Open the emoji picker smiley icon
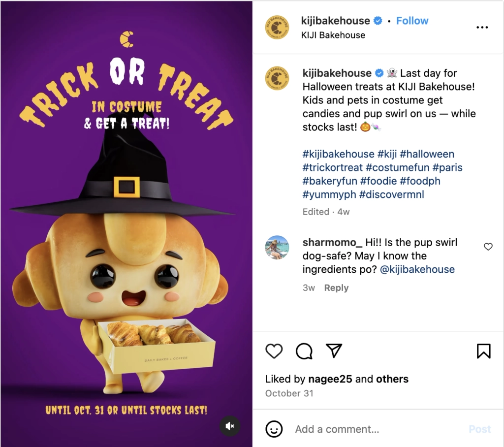 pos(274,429)
